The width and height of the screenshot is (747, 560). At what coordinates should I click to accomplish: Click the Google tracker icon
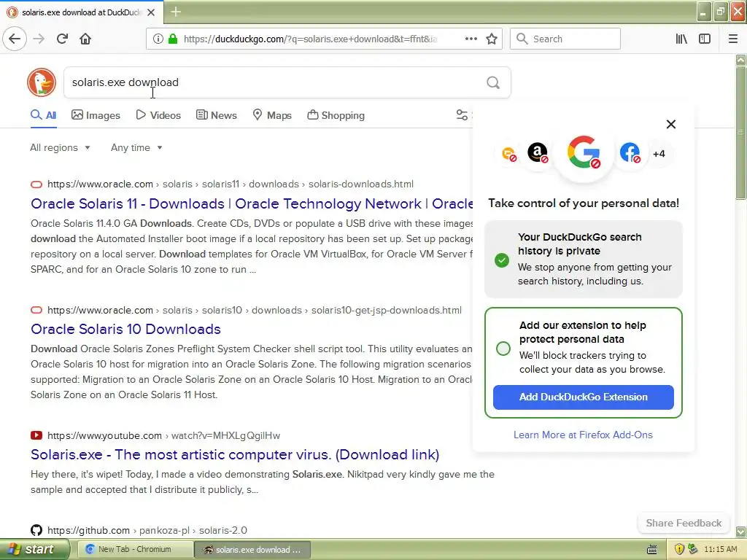click(584, 152)
